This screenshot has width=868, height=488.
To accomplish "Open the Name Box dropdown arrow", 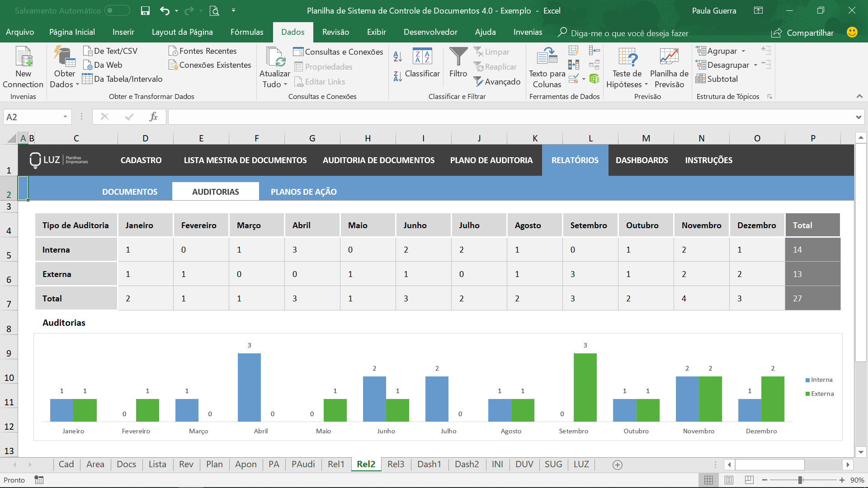I will point(65,117).
